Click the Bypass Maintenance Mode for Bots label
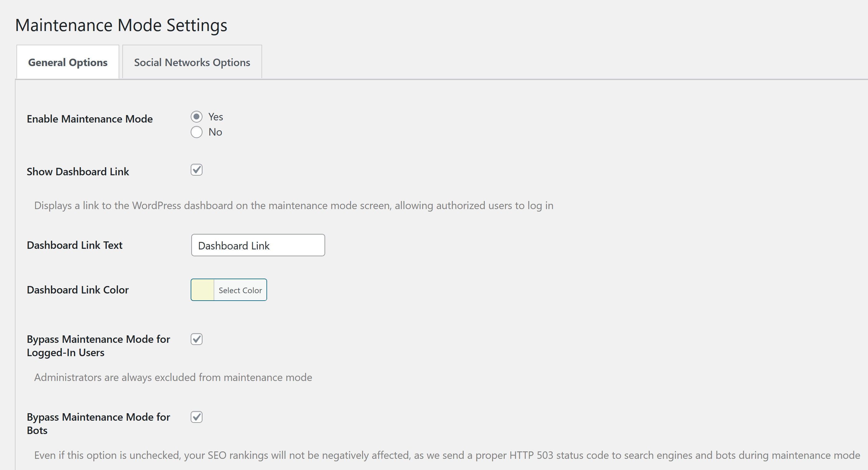This screenshot has height=470, width=868. tap(98, 423)
